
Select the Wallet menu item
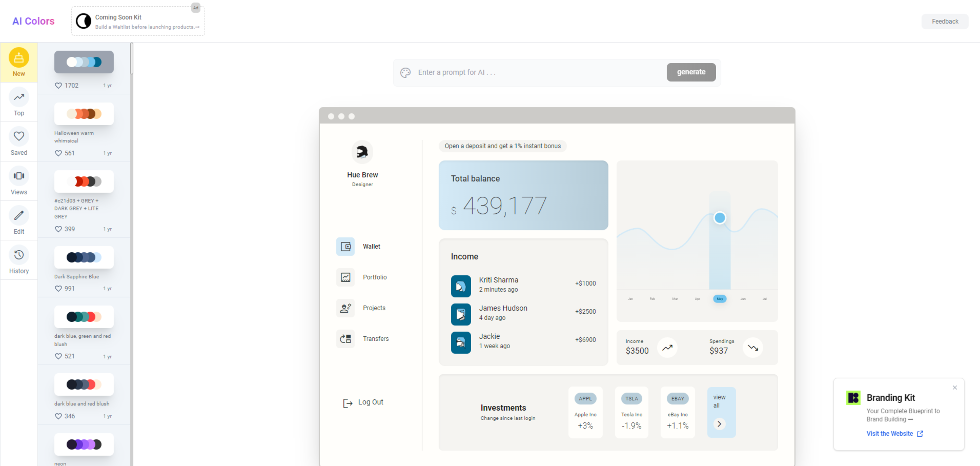[x=371, y=247]
